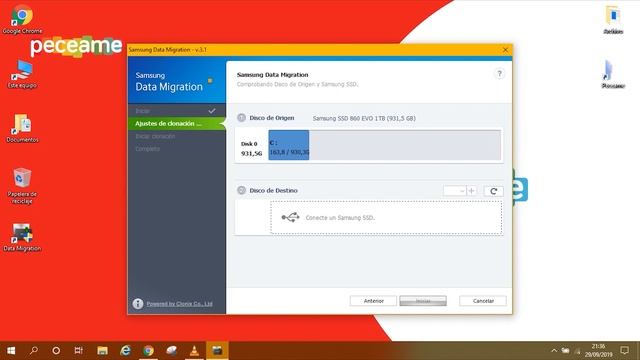Close the Samsung Data Migration window
This screenshot has height=360, width=640.
point(505,50)
